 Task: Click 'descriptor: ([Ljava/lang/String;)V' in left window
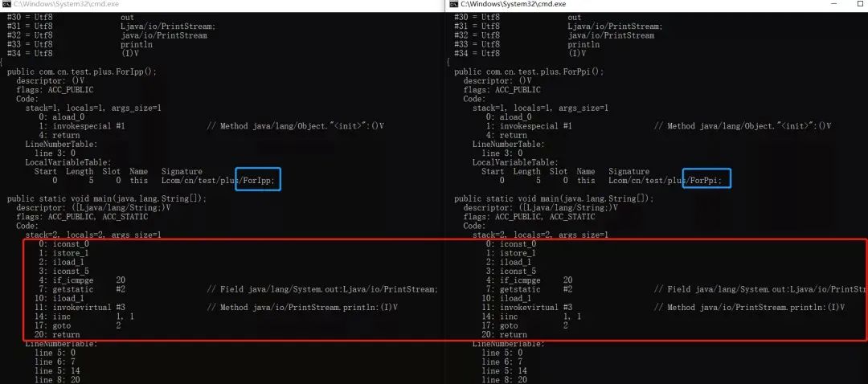pyautogui.click(x=93, y=208)
